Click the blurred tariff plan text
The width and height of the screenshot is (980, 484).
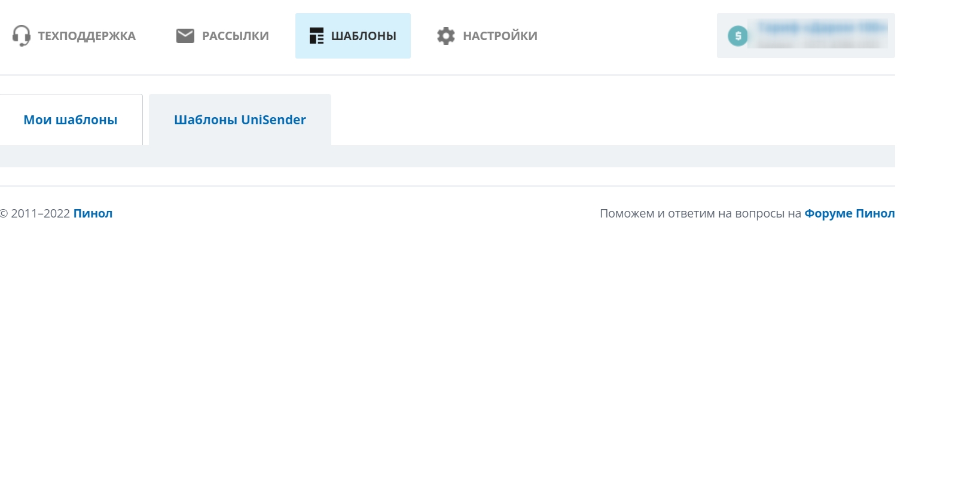click(819, 35)
